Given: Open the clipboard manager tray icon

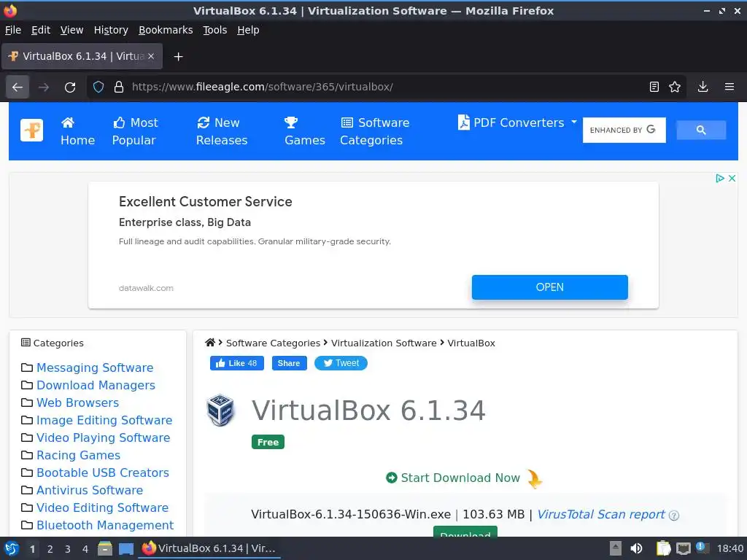Looking at the screenshot, I should click(662, 548).
